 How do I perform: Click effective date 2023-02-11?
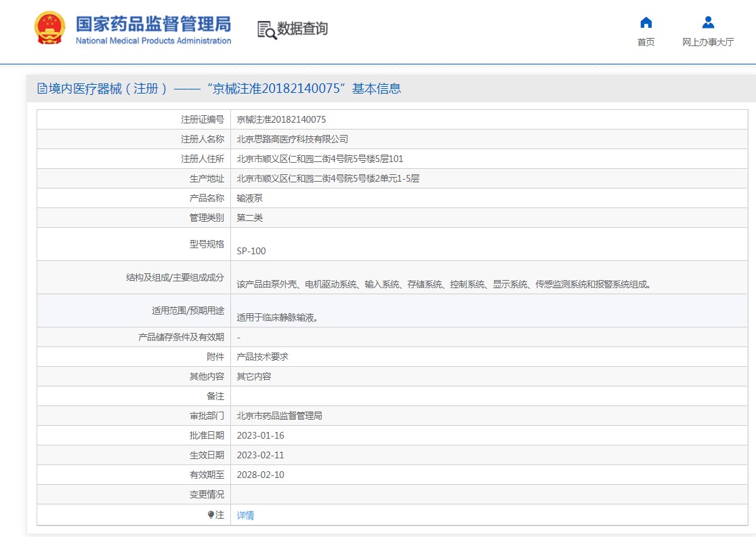point(260,455)
